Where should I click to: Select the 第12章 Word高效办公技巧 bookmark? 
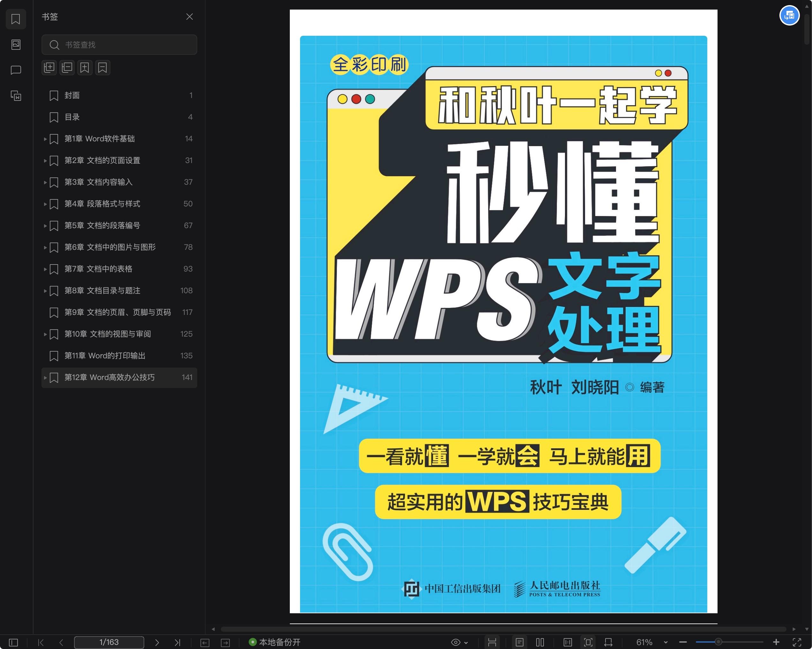pyautogui.click(x=119, y=377)
